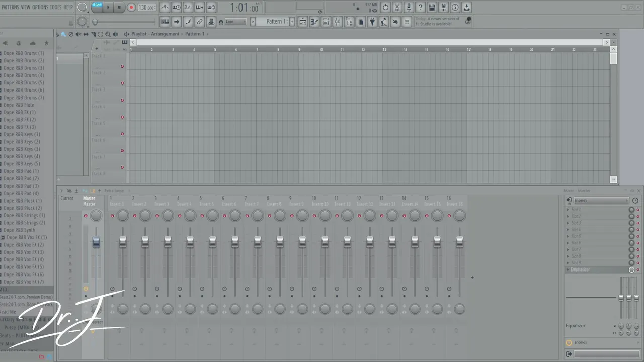This screenshot has height=362, width=644.
Task: Click the Master channel volume fader
Action: coord(96,242)
